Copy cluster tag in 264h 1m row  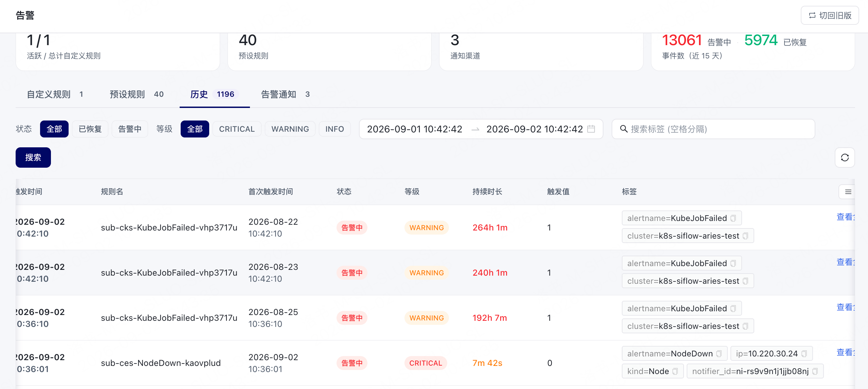(745, 236)
